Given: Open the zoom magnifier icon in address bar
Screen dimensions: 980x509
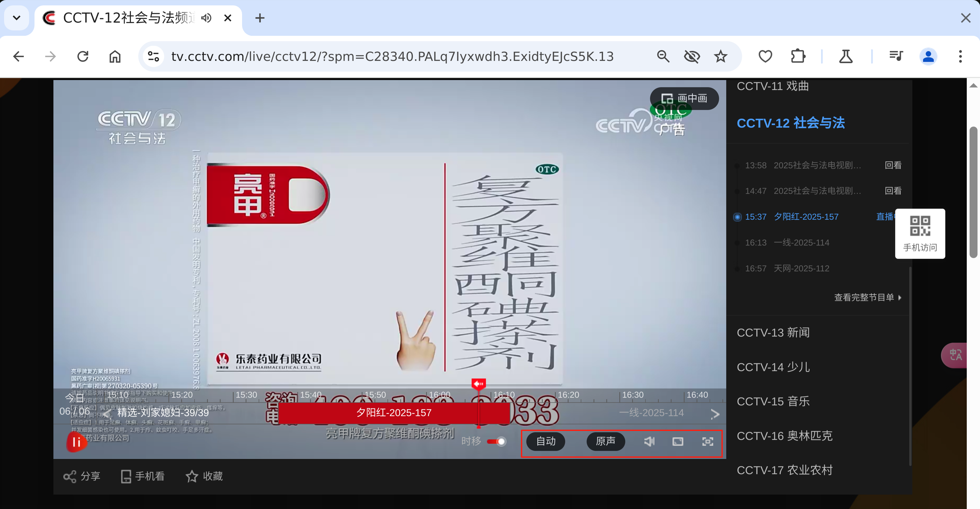Looking at the screenshot, I should coord(663,57).
